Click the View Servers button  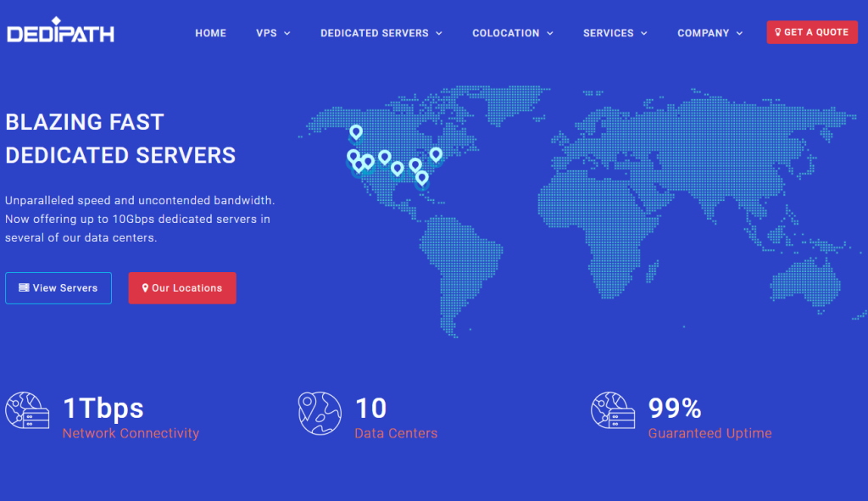58,288
